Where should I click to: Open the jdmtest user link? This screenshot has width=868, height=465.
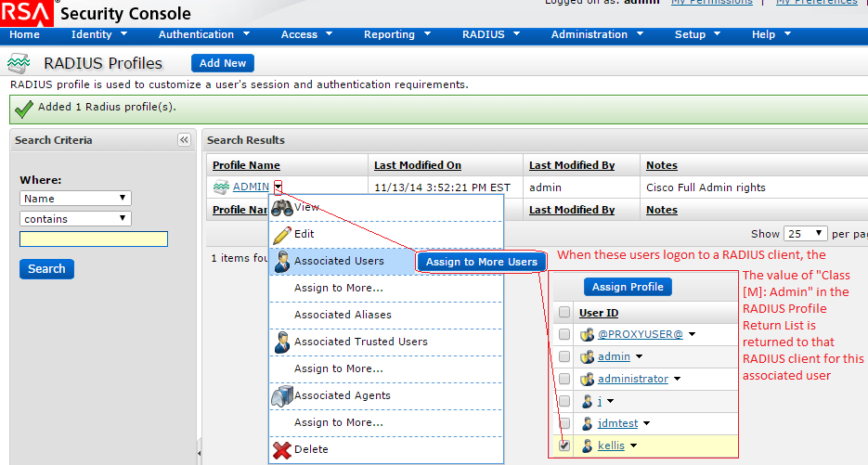point(617,423)
